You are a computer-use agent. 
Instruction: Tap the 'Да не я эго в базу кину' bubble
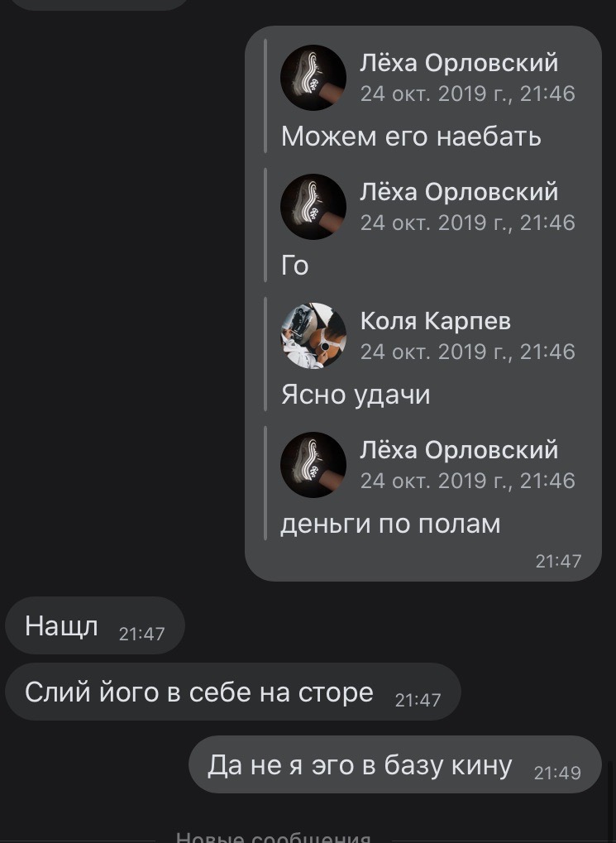coord(395,764)
